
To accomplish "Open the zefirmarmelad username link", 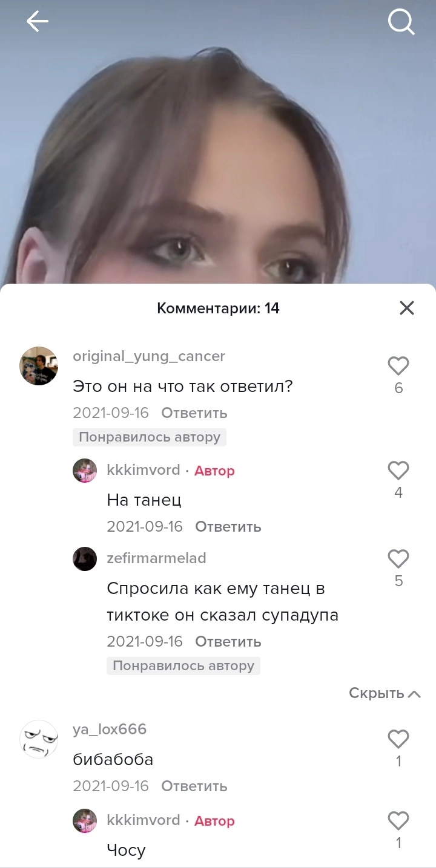I will click(156, 558).
